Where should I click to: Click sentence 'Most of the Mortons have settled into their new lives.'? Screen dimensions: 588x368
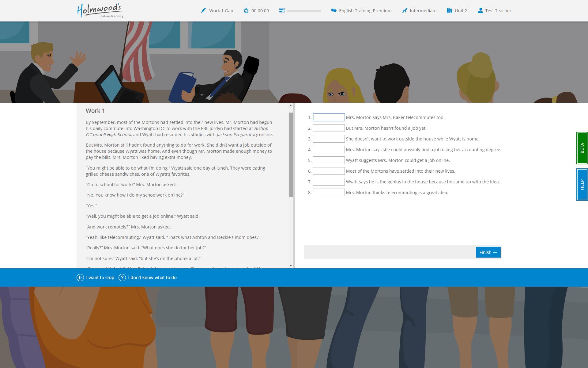pos(401,171)
